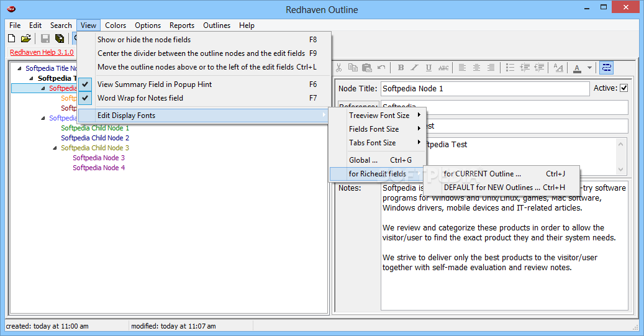Open the Reports menu
Image resolution: width=644 pixels, height=336 pixels.
pyautogui.click(x=182, y=25)
